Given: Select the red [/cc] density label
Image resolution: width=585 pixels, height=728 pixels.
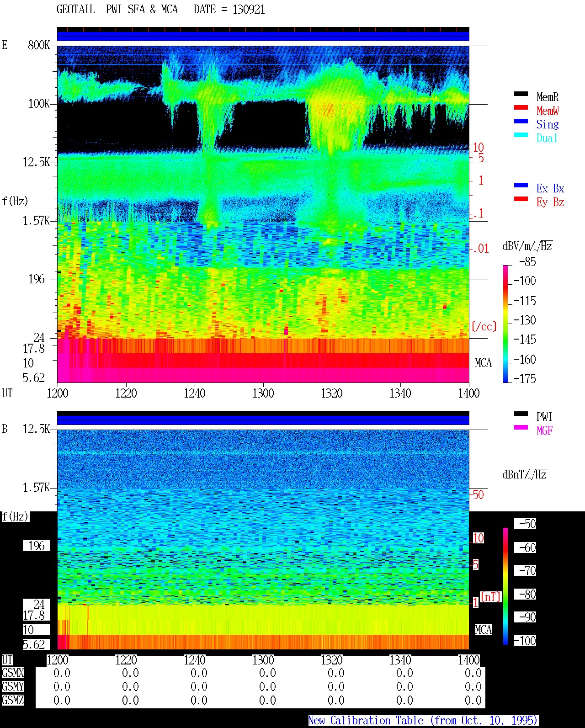Looking at the screenshot, I should 484,326.
